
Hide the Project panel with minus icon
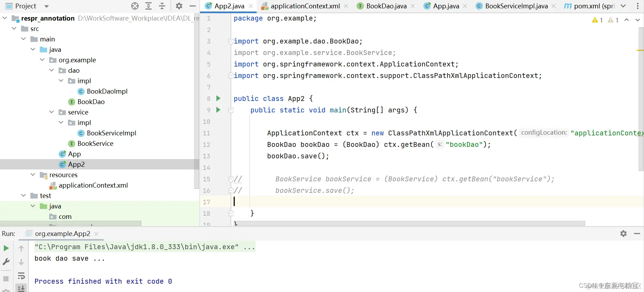(x=192, y=6)
